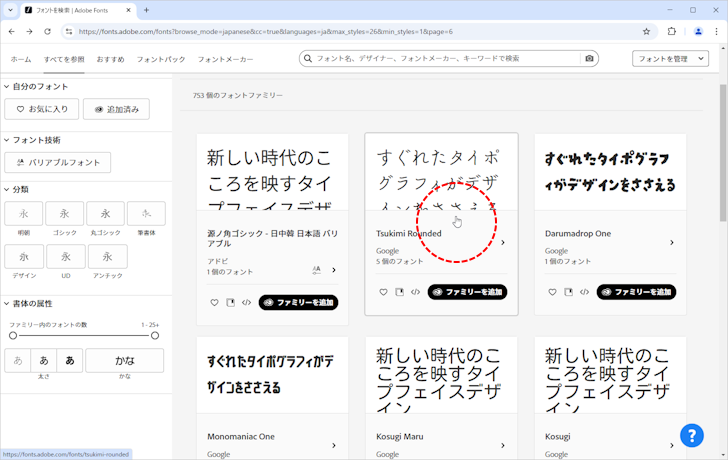Collapse the フォント技術 section
Image resolution: width=728 pixels, height=460 pixels.
[7, 140]
